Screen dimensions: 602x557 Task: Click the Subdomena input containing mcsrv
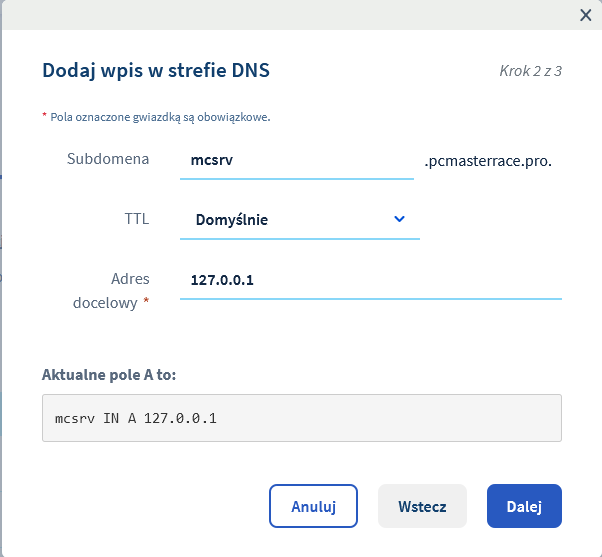[296, 160]
